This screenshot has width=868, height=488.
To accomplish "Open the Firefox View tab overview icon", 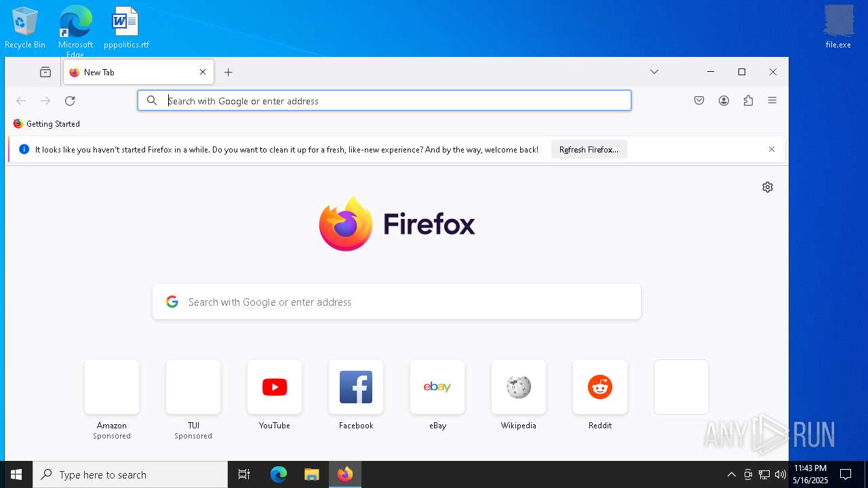I will (45, 72).
